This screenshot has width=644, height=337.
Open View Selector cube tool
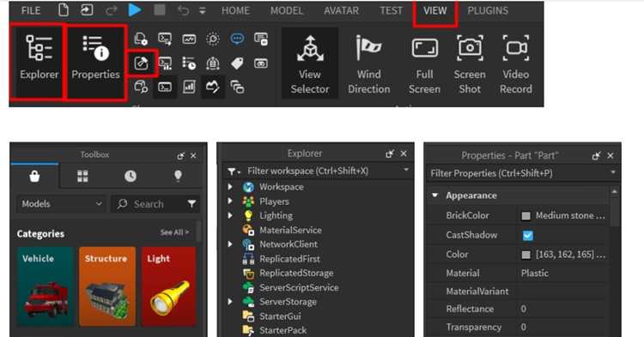[x=310, y=63]
